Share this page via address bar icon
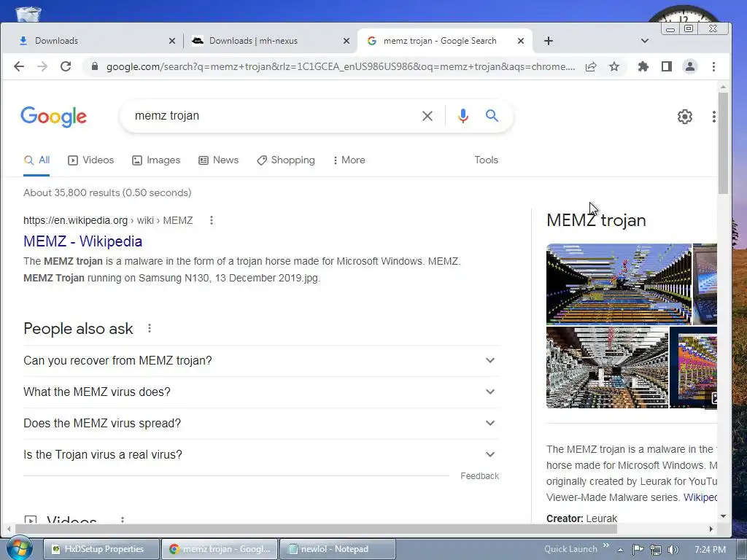 (x=591, y=66)
